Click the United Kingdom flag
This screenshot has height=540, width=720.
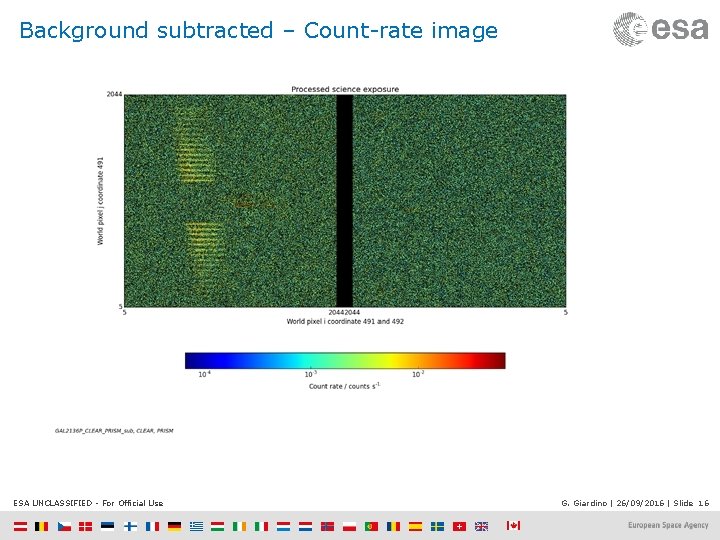point(481,526)
